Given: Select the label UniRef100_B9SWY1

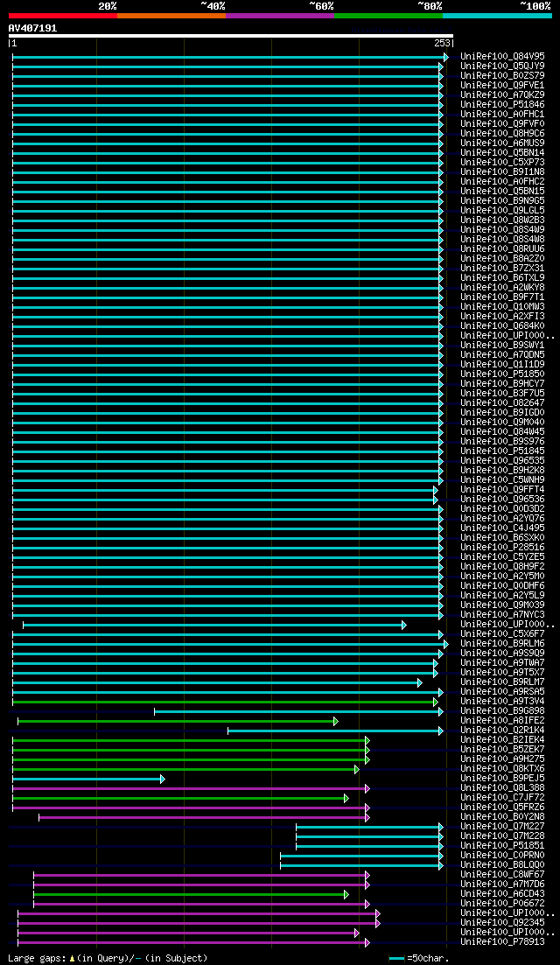Looking at the screenshot, I should [x=502, y=346].
